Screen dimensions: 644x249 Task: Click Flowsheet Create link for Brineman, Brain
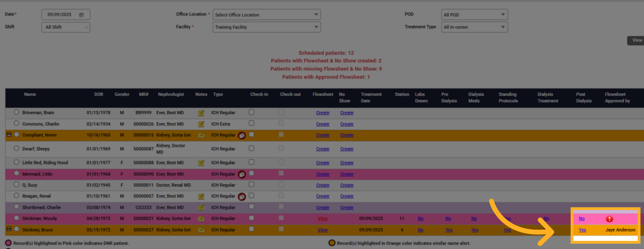click(x=323, y=113)
